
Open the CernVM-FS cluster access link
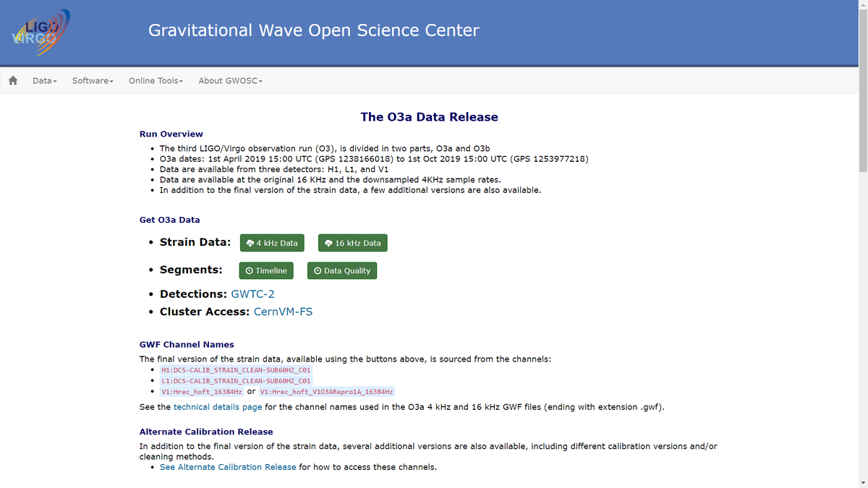[x=284, y=312]
